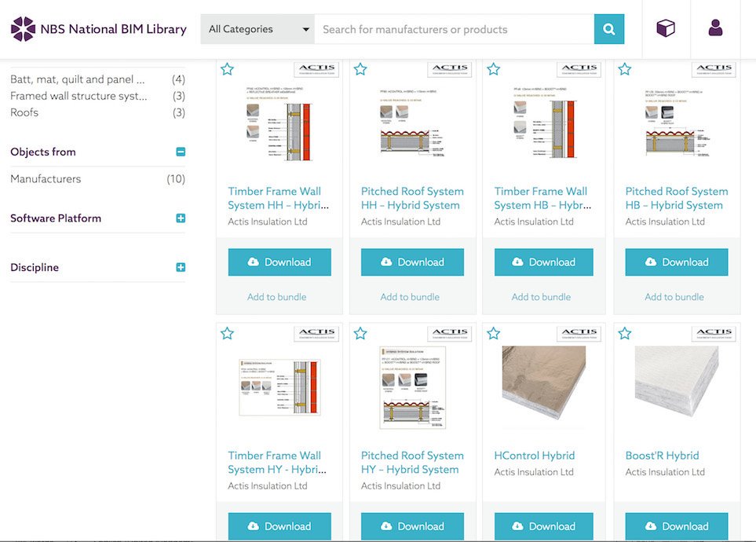Add Timber Frame Wall System HH to bundle
The height and width of the screenshot is (542, 756).
pos(277,297)
